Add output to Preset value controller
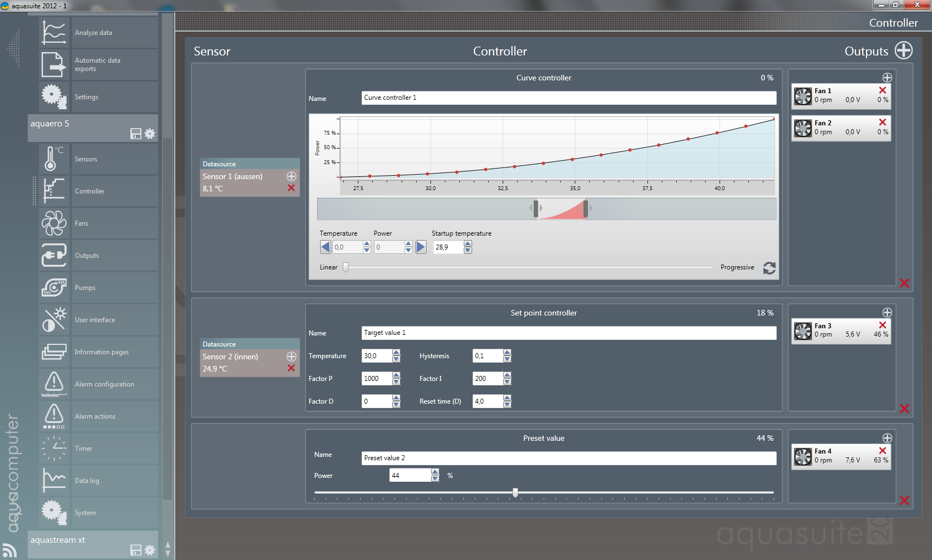This screenshot has width=932, height=560. pyautogui.click(x=887, y=438)
